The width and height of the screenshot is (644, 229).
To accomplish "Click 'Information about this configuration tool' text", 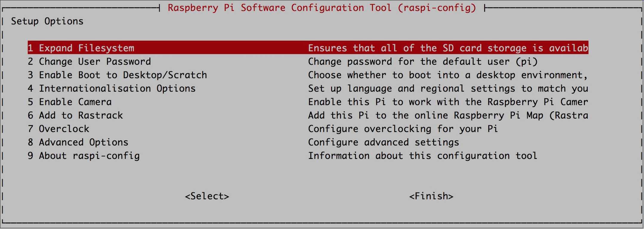I will [x=423, y=156].
